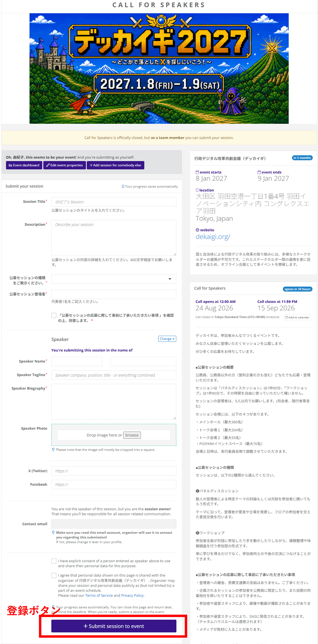Click the chart icon on Event dashboard
This screenshot has width=318, height=644.
pyautogui.click(x=11, y=165)
